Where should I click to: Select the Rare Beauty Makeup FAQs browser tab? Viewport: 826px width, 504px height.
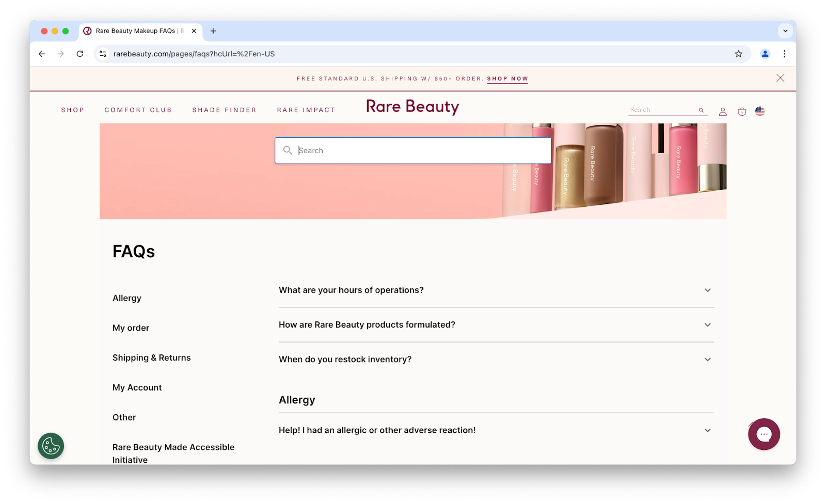point(140,31)
